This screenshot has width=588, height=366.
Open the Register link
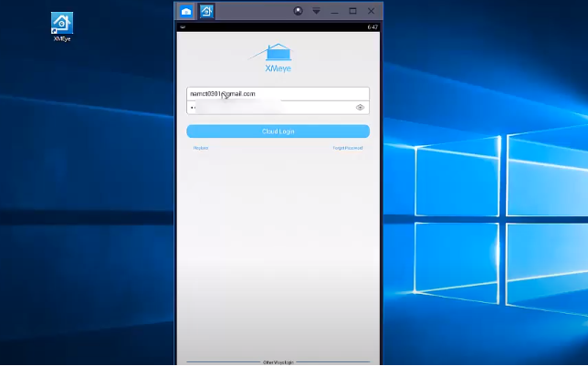point(201,148)
